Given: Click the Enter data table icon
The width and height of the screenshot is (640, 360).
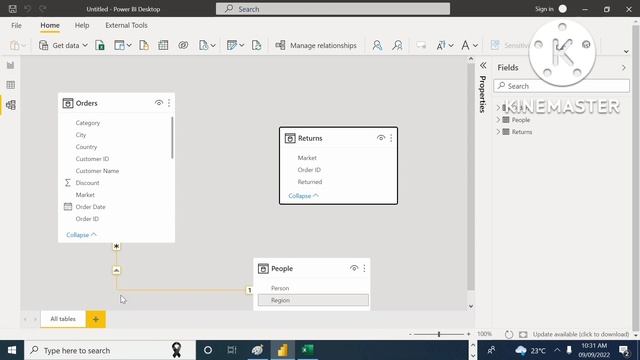Looking at the screenshot, I should (x=163, y=45).
